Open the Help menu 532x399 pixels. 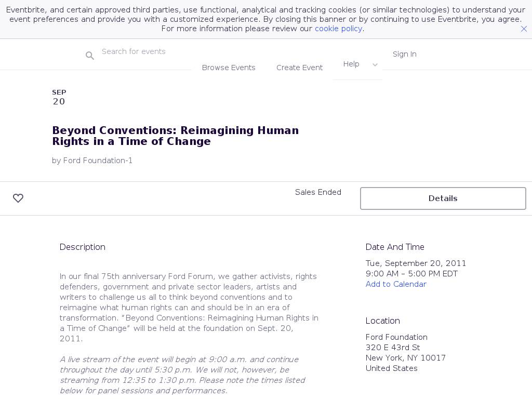[351, 64]
